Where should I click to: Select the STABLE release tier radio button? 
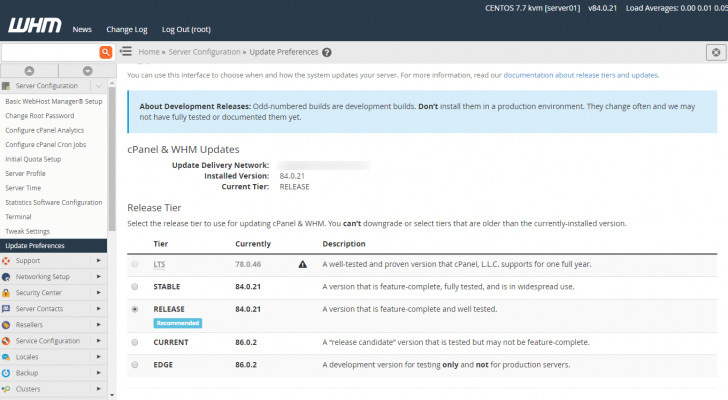tap(134, 287)
